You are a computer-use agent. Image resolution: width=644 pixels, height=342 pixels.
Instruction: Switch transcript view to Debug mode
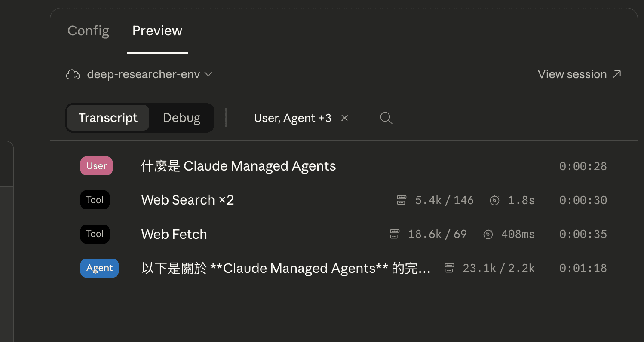pos(181,117)
